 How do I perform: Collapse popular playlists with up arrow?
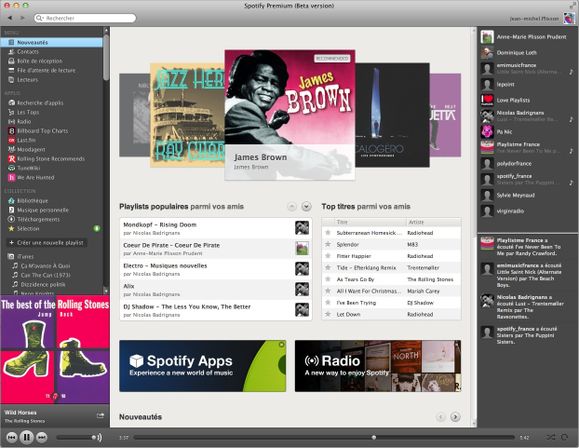click(x=292, y=206)
